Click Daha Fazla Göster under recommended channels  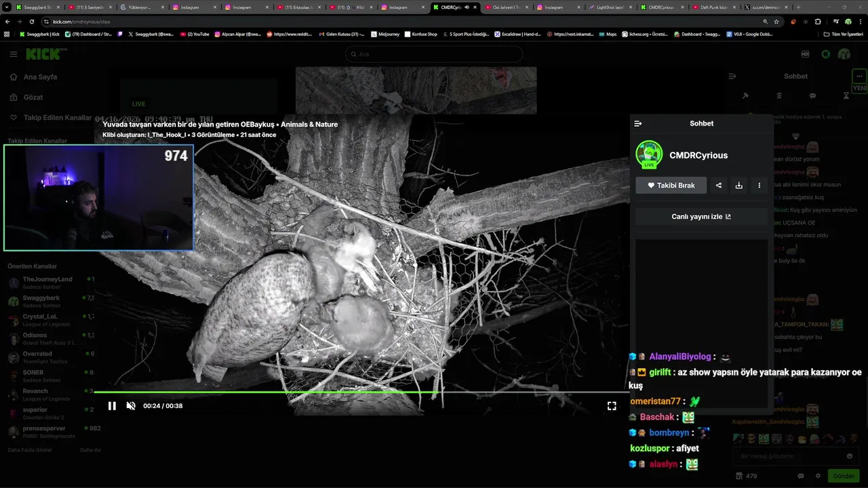point(29,449)
